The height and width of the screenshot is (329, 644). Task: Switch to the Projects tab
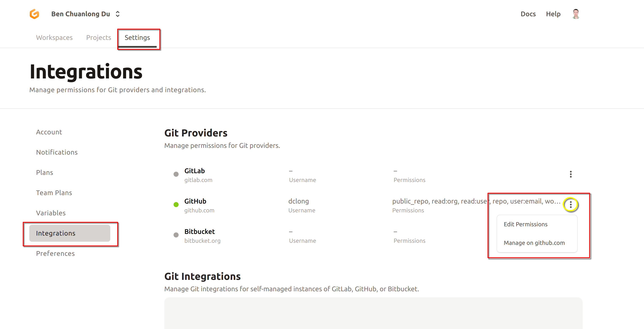98,38
